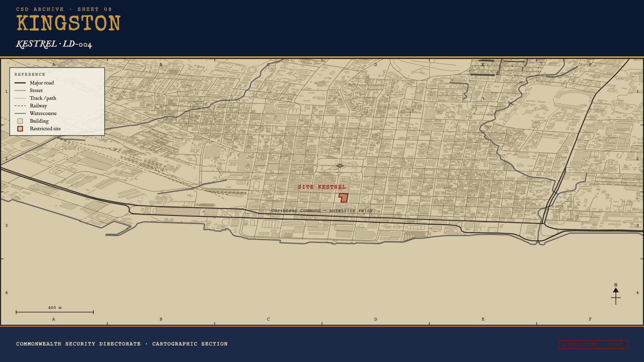Click grid column label D at bottom
The image size is (644, 362).
tap(376, 319)
